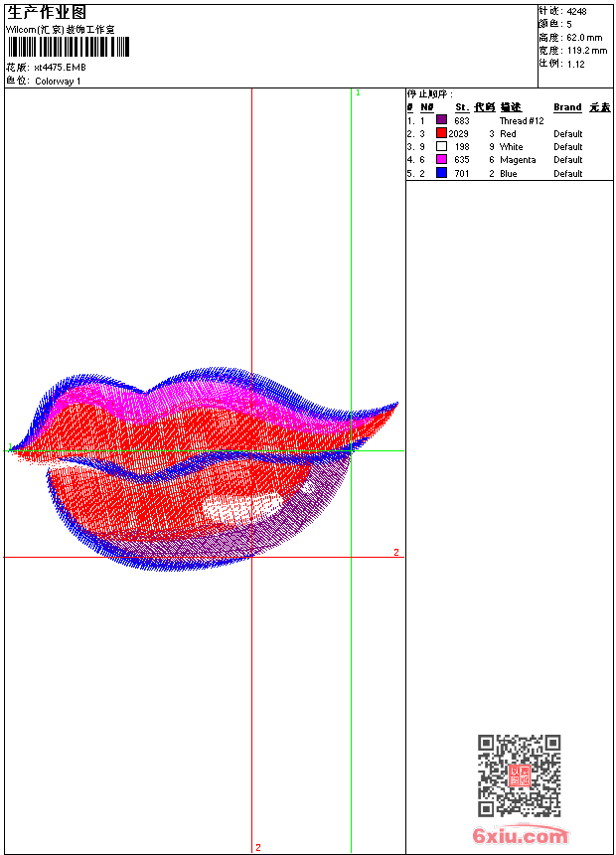The height and width of the screenshot is (855, 616).
Task: Click the 'Colorway 1' label
Action: point(58,82)
